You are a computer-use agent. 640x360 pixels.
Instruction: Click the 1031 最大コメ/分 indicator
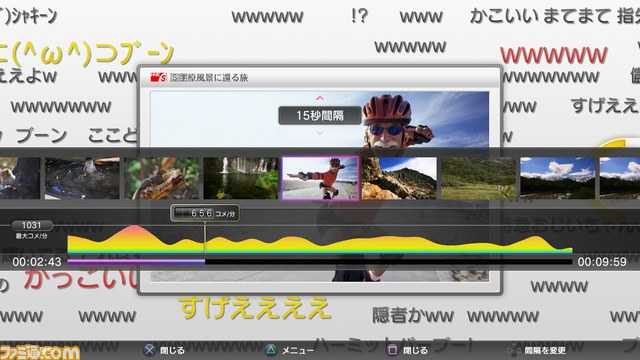[x=32, y=229]
